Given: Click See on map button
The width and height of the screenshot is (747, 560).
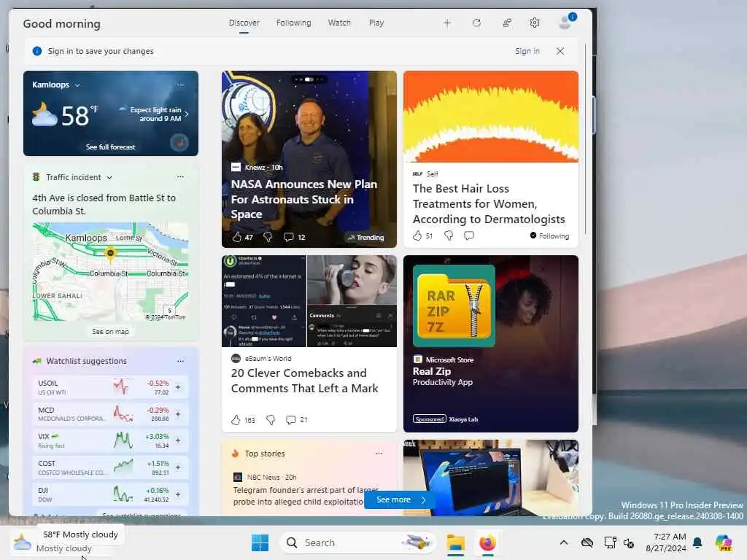Looking at the screenshot, I should pyautogui.click(x=111, y=332).
